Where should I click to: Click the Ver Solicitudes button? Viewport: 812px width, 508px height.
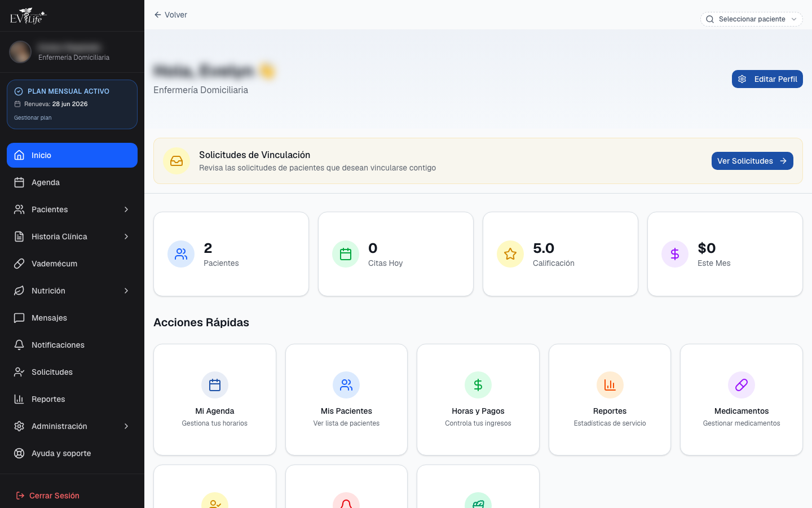point(752,161)
